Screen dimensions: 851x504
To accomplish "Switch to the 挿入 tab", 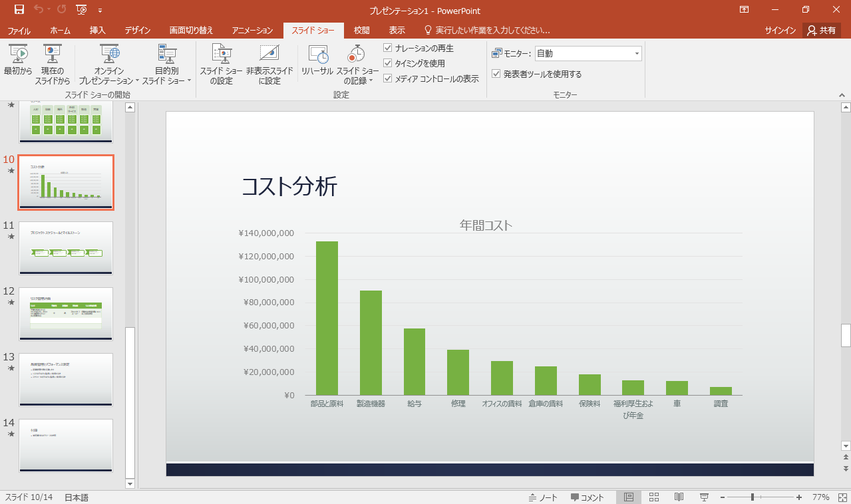I will coord(98,30).
